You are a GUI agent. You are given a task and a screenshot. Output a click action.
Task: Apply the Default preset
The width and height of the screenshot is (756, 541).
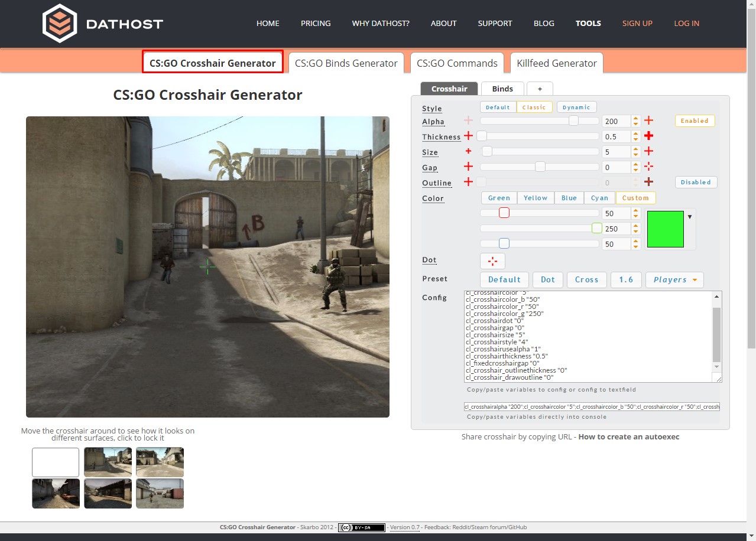click(x=505, y=279)
